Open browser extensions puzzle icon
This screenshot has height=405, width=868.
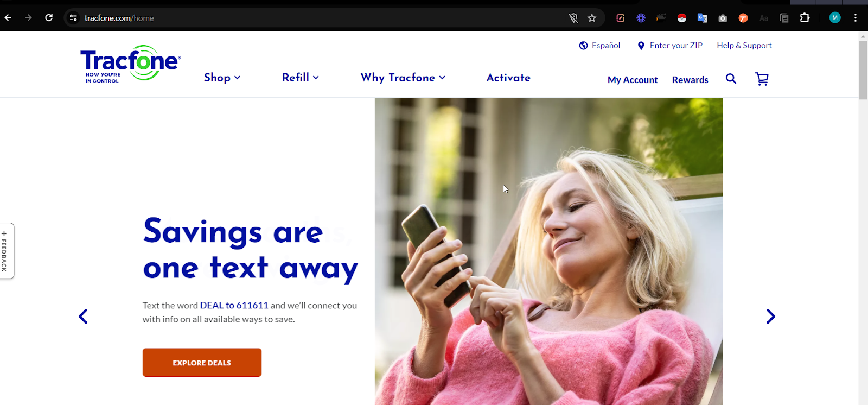pyautogui.click(x=805, y=18)
